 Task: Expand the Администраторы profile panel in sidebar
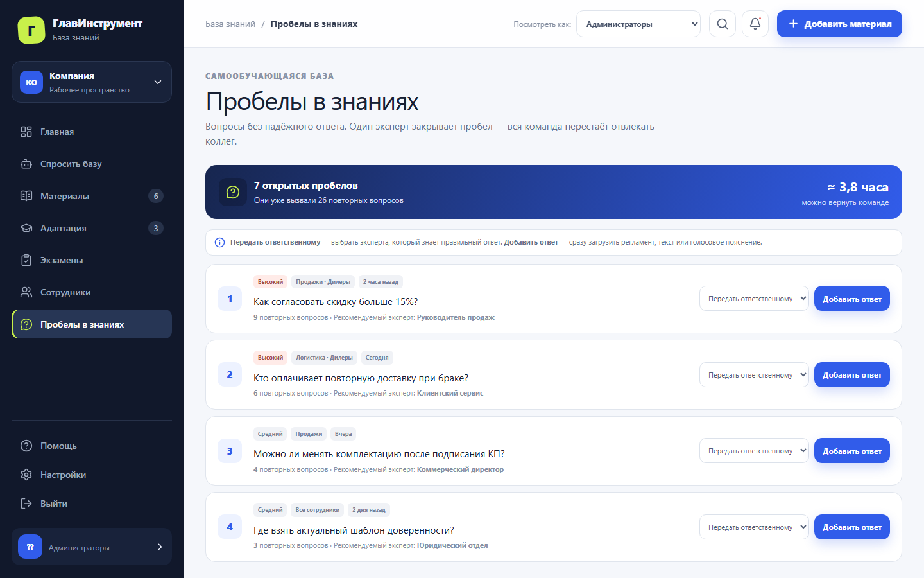tap(92, 547)
